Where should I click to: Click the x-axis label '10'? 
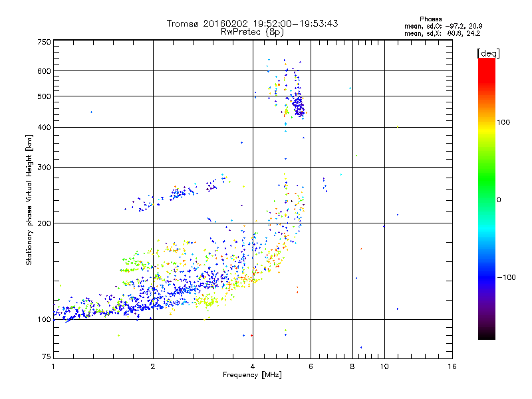(x=384, y=366)
